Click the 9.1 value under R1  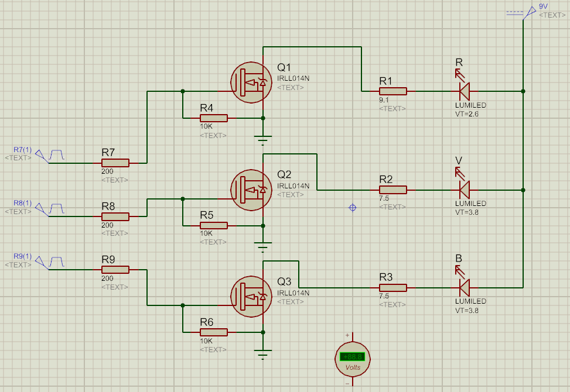point(384,100)
